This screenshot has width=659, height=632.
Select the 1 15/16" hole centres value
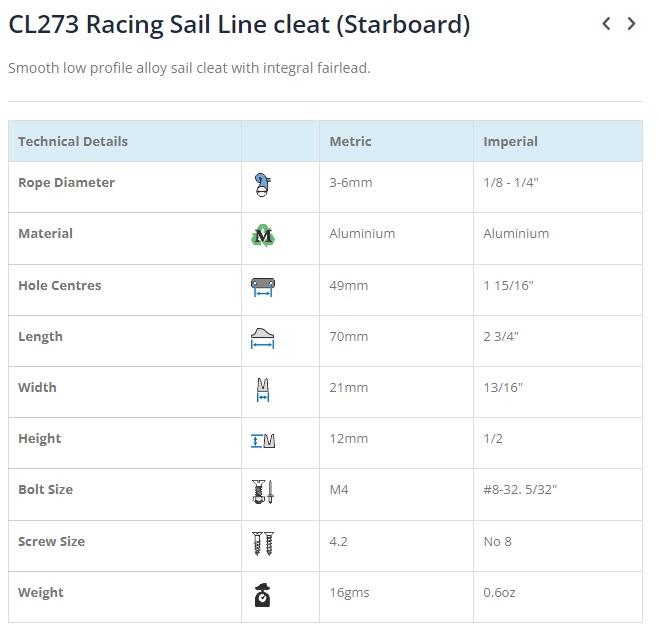tap(509, 286)
